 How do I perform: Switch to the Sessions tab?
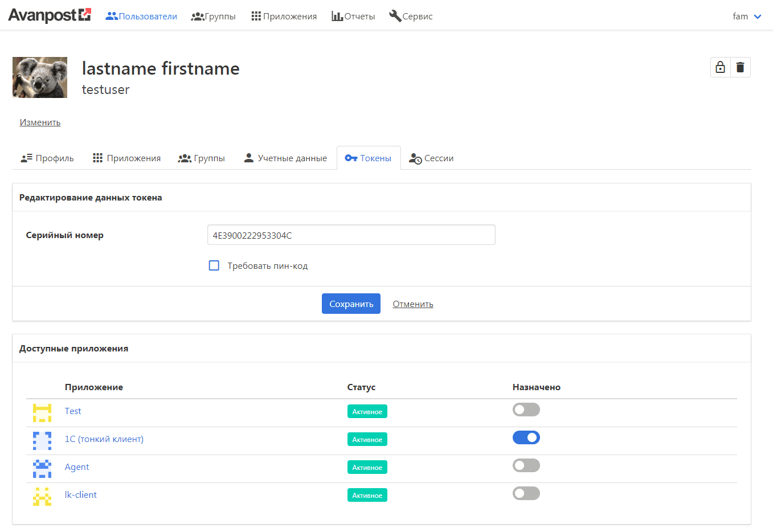[431, 158]
